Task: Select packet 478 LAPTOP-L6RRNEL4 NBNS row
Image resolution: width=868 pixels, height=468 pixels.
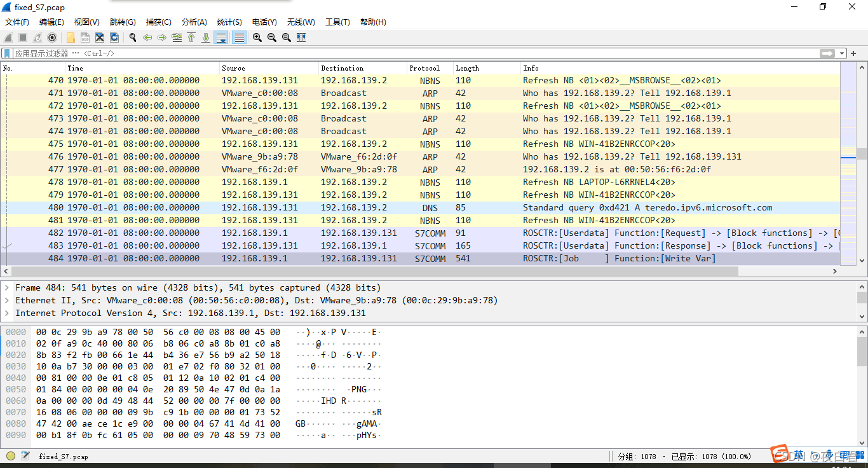Action: (x=421, y=182)
